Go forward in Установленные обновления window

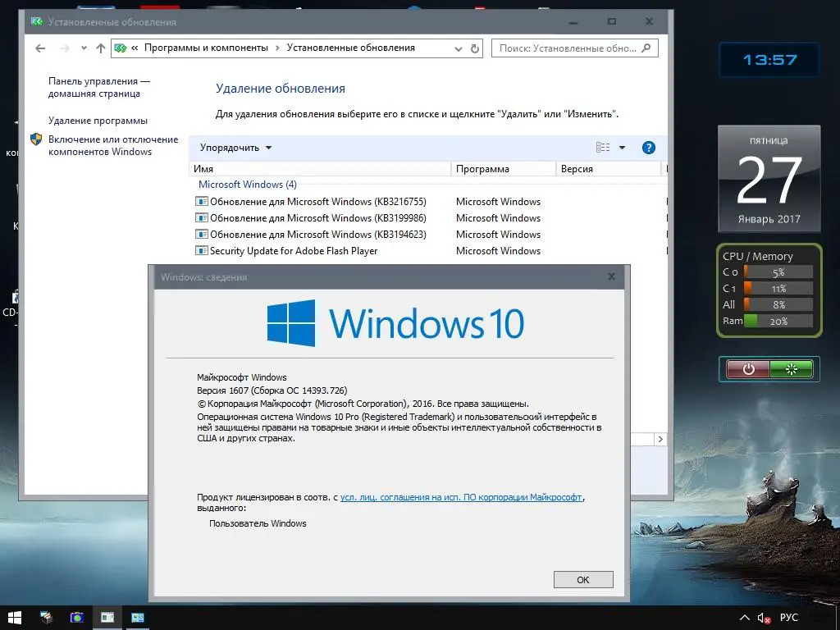point(65,48)
